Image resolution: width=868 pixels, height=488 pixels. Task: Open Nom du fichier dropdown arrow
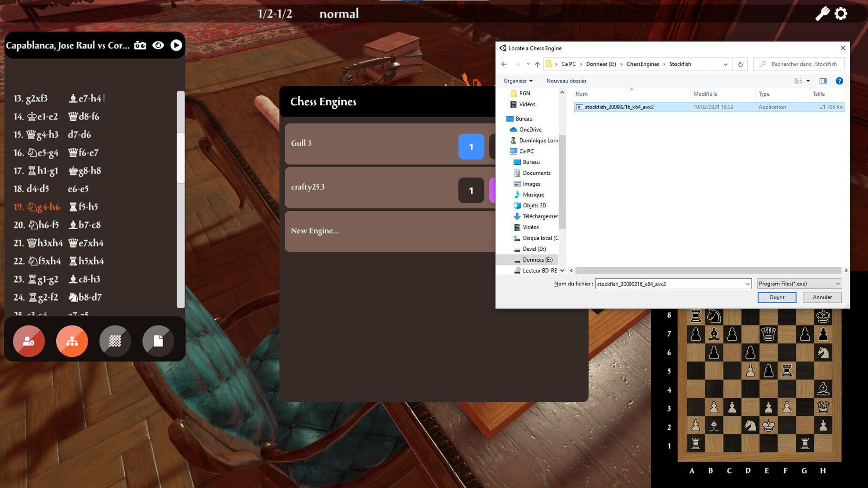point(747,284)
